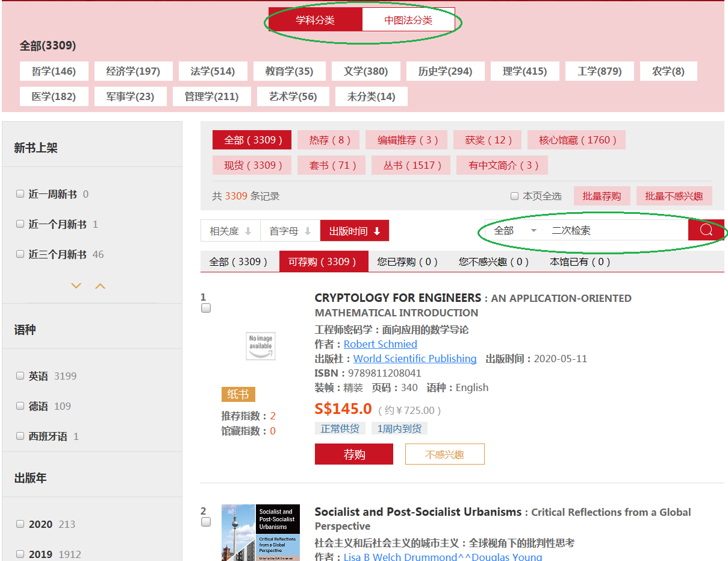Enable the 英语 language filter checkbox
728x561 pixels.
point(20,376)
